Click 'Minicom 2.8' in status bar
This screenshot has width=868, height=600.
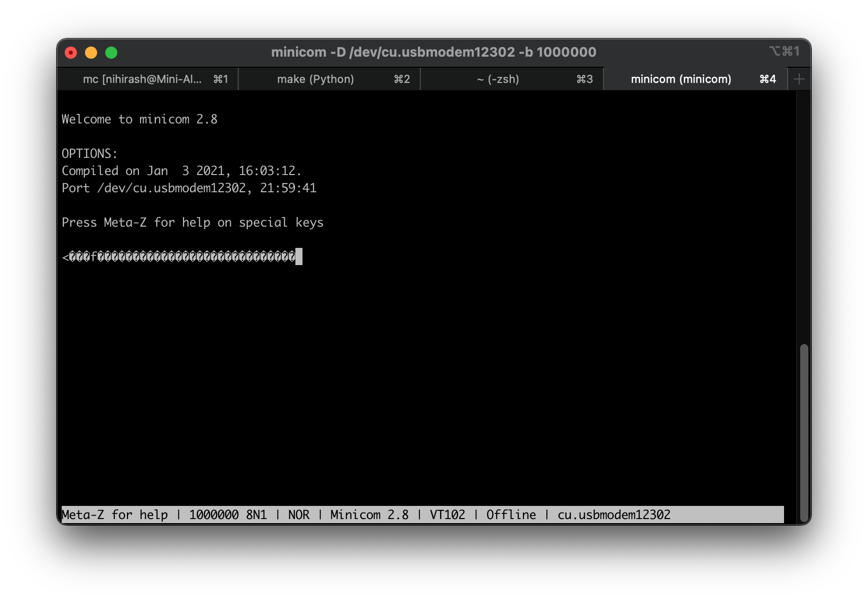(x=370, y=515)
